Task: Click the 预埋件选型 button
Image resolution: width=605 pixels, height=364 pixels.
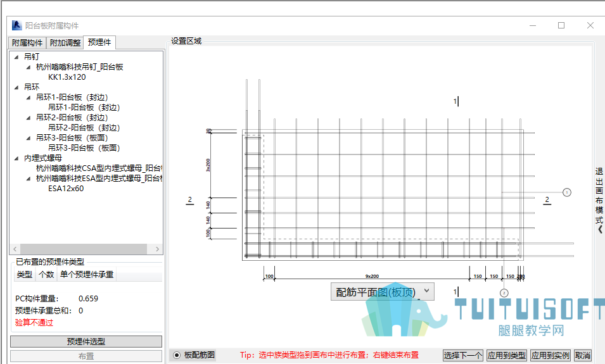Action: pos(86,342)
